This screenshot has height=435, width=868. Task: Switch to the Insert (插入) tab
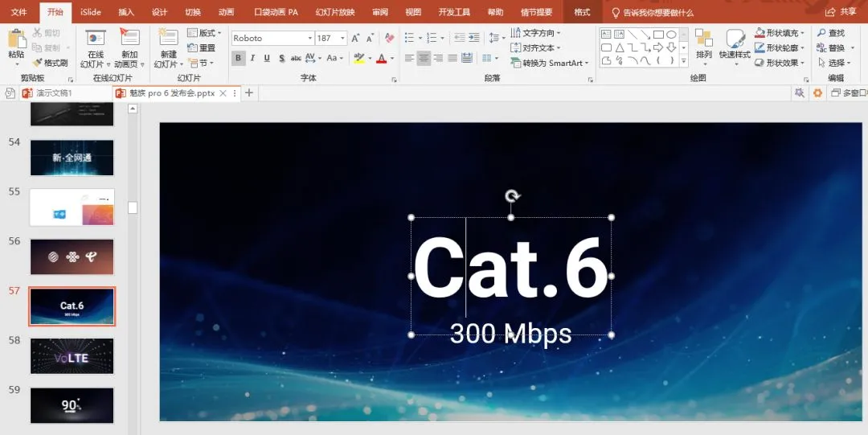[x=126, y=12]
